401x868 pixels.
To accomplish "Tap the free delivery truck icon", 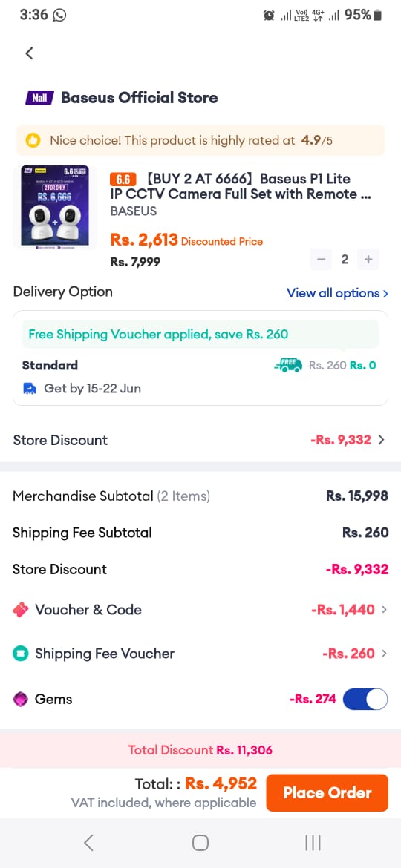I will click(x=288, y=365).
